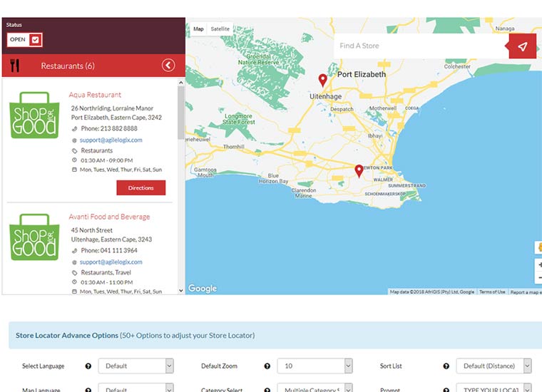Click the calendar days icon for Aqua Restaurant

[x=74, y=170]
